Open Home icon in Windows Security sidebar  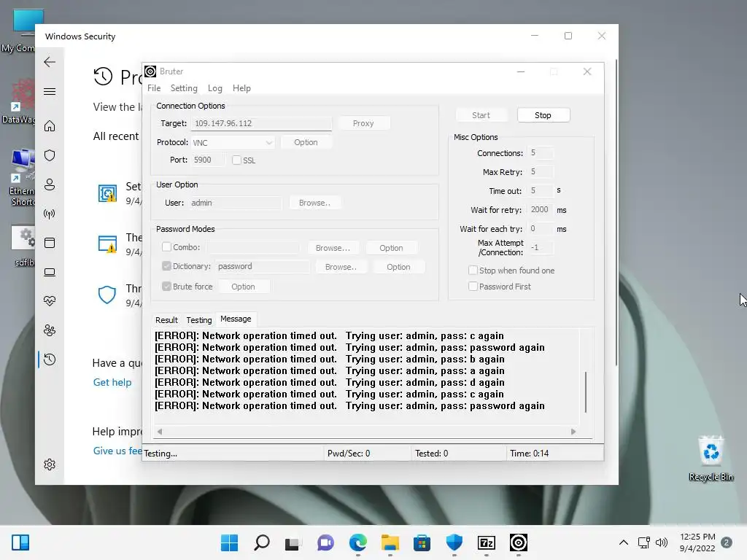50,126
